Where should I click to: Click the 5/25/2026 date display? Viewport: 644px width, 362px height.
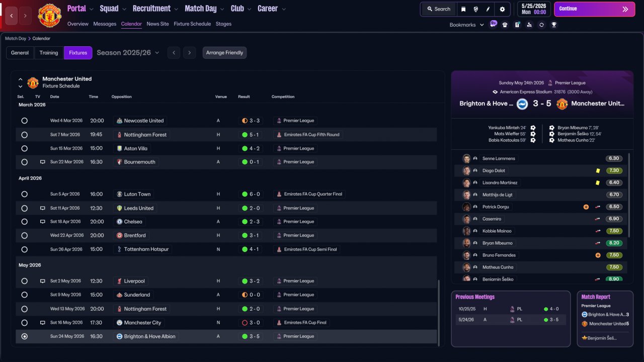click(533, 9)
